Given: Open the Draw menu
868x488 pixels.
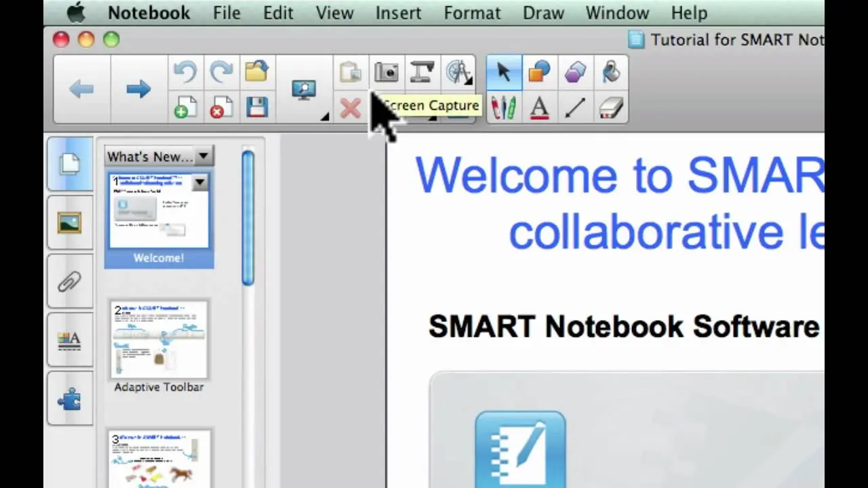Looking at the screenshot, I should pos(542,13).
